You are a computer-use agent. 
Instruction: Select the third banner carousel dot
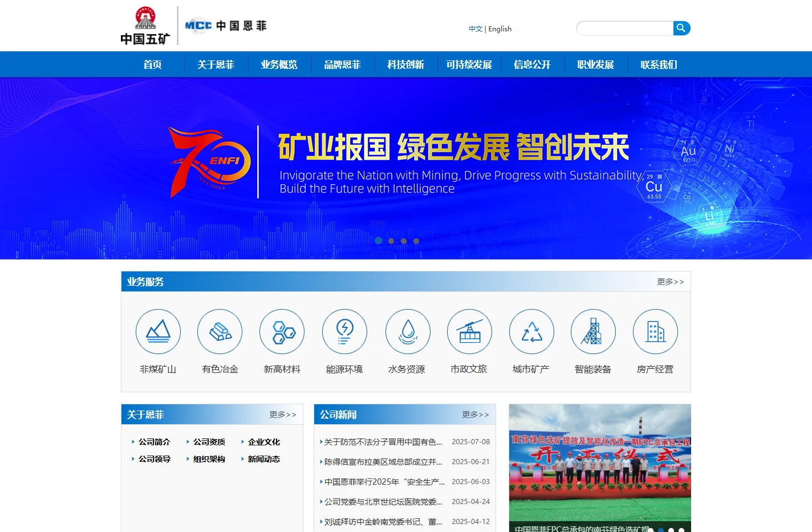coord(404,241)
